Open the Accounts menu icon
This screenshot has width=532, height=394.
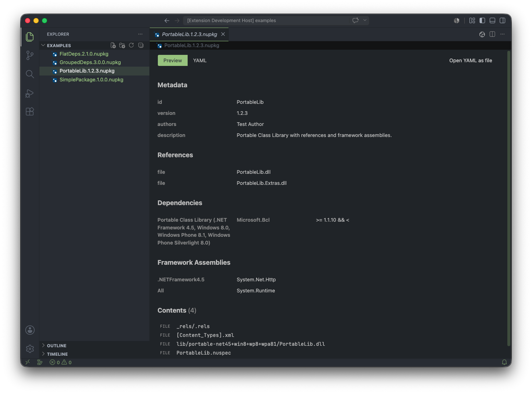coord(30,330)
